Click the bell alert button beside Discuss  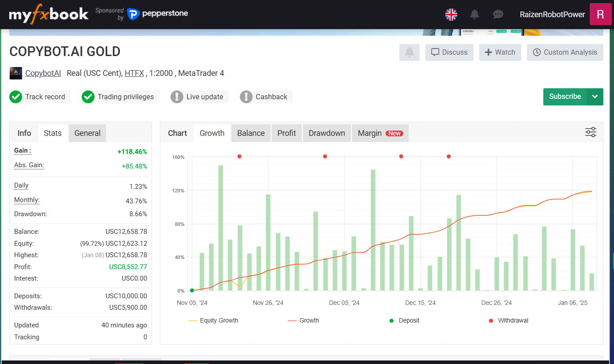(409, 52)
